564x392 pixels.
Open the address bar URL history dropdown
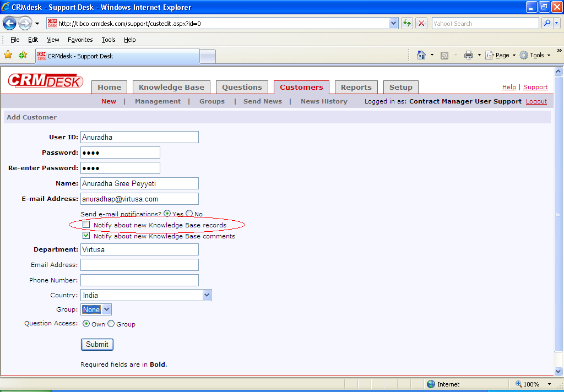click(393, 24)
